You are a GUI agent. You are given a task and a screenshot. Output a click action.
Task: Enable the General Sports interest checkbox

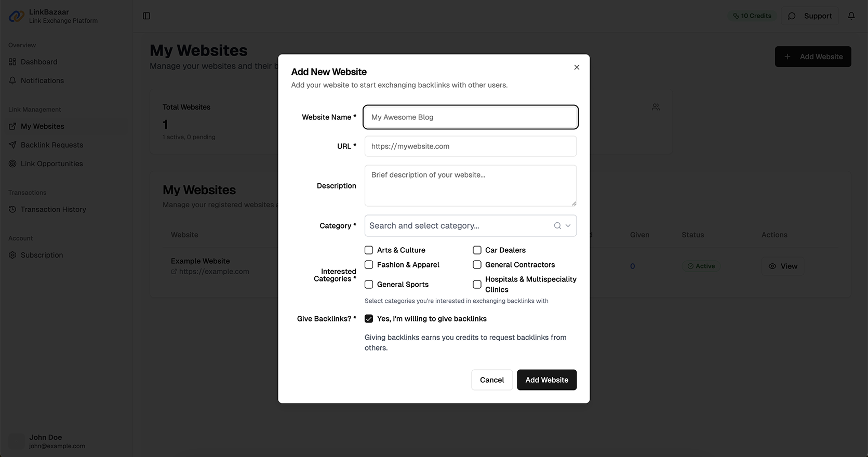[x=369, y=284]
